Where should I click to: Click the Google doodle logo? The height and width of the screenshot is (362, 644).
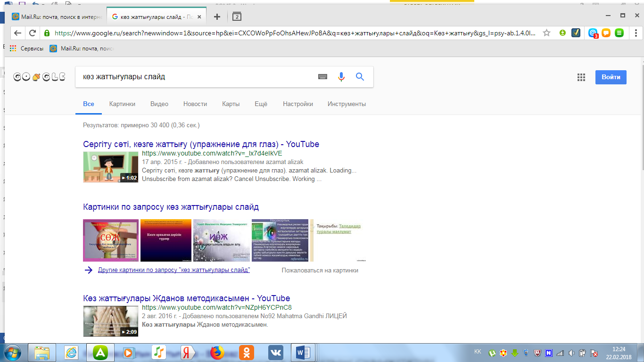[39, 77]
